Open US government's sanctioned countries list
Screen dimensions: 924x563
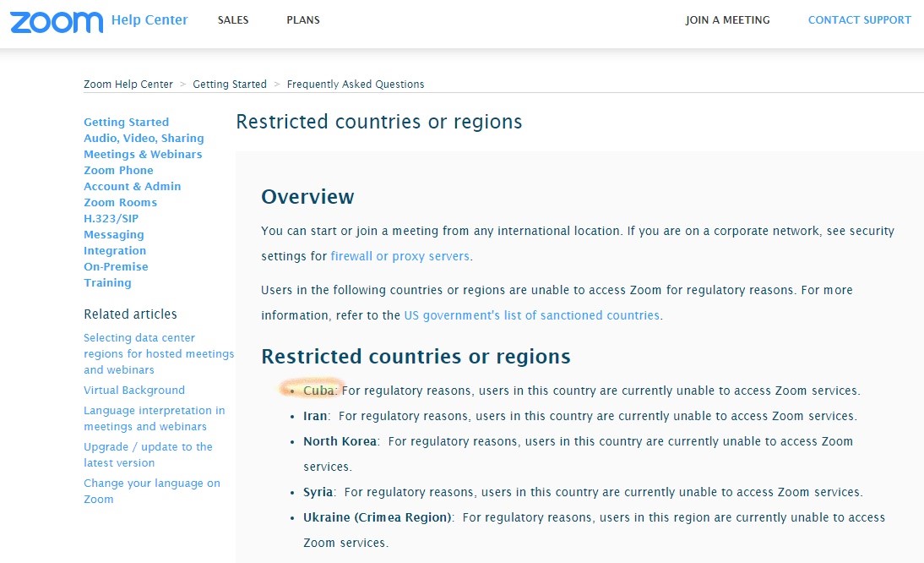pos(531,315)
